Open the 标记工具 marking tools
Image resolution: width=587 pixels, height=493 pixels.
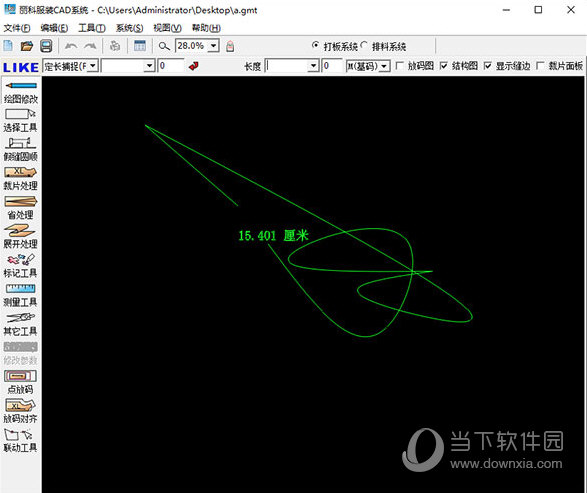tap(21, 266)
